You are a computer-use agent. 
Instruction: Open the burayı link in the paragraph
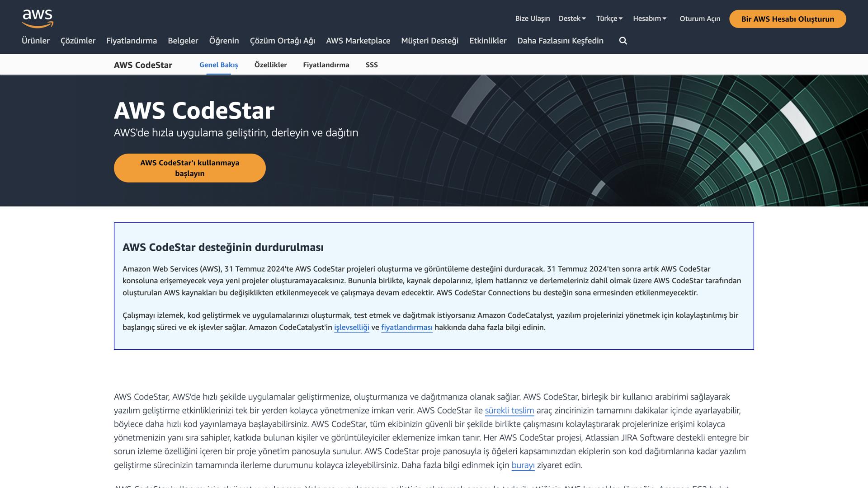pyautogui.click(x=523, y=465)
